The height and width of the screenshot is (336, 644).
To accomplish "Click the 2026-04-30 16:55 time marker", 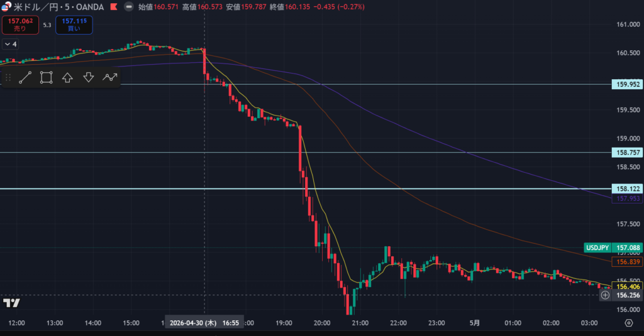I will pos(204,323).
